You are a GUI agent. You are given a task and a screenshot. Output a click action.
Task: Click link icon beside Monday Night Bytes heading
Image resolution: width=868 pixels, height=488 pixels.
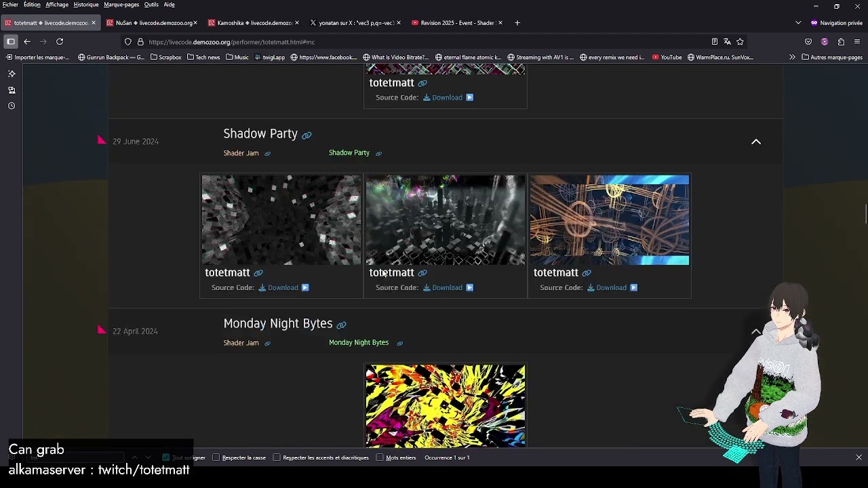(x=341, y=325)
